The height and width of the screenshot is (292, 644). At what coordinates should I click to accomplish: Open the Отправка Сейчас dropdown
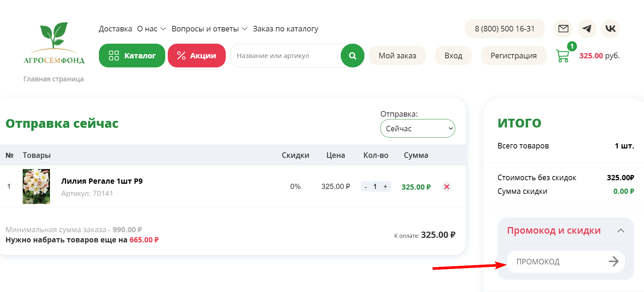tap(417, 128)
